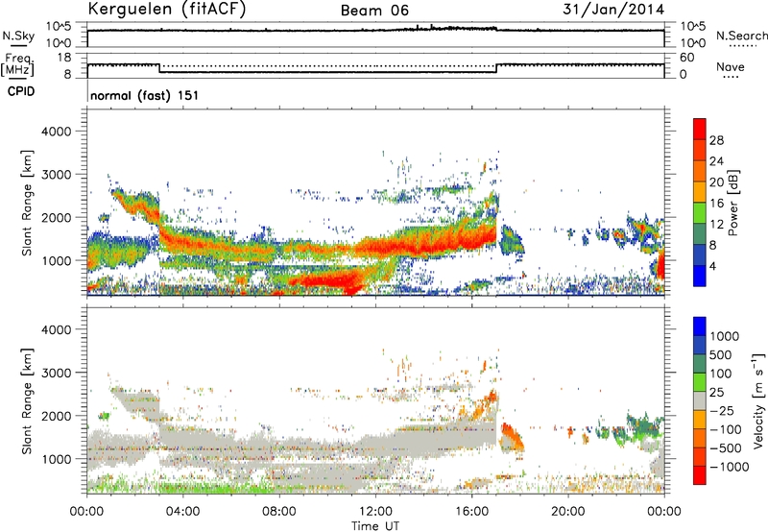Screen dimensions: 768x532
Task: Click the solid line sample under 'N.Sky'
Action: point(18,45)
